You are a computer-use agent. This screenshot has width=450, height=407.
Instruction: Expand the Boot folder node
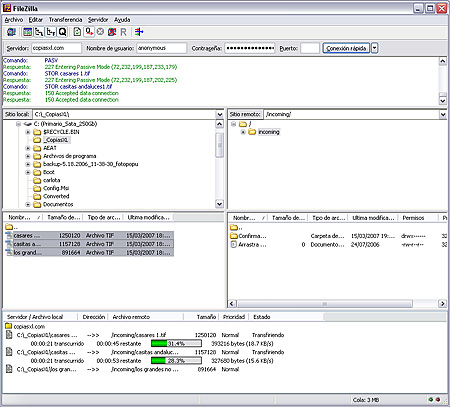(x=28, y=172)
